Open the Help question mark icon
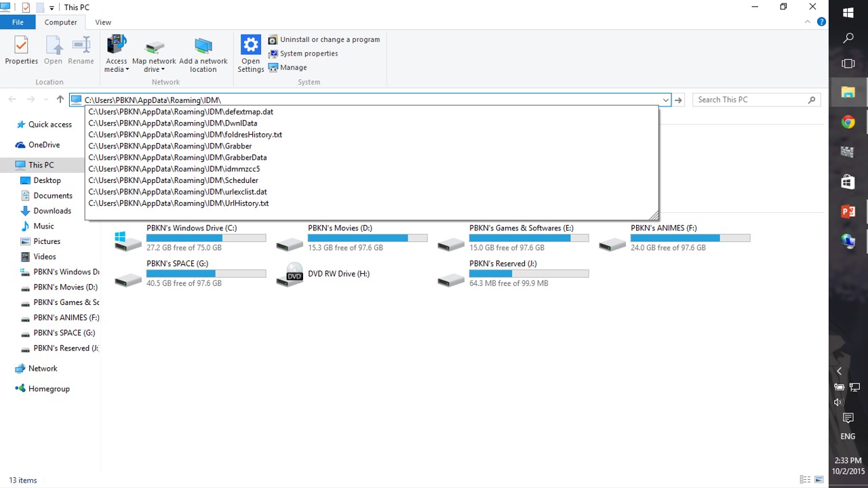The width and height of the screenshot is (868, 488). point(821,22)
